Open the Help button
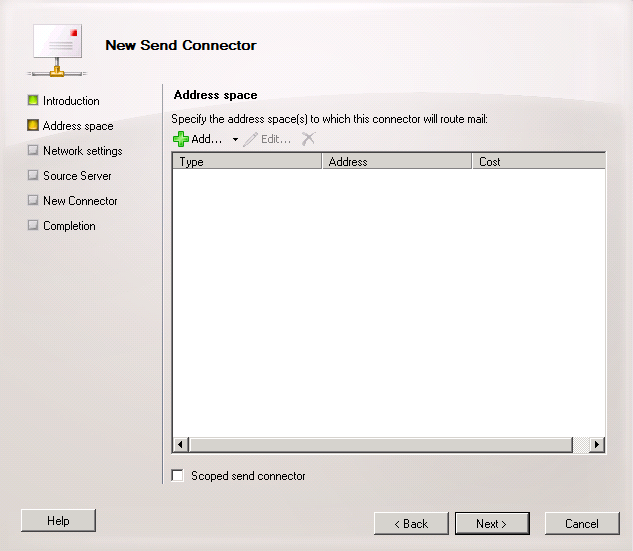Screen dimensions: 633x551 pyautogui.click(x=58, y=521)
